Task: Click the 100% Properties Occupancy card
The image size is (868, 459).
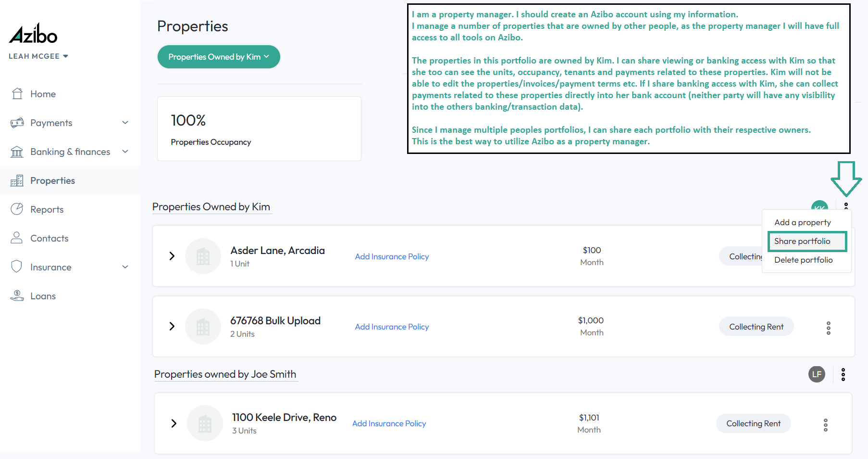Action: [x=259, y=128]
